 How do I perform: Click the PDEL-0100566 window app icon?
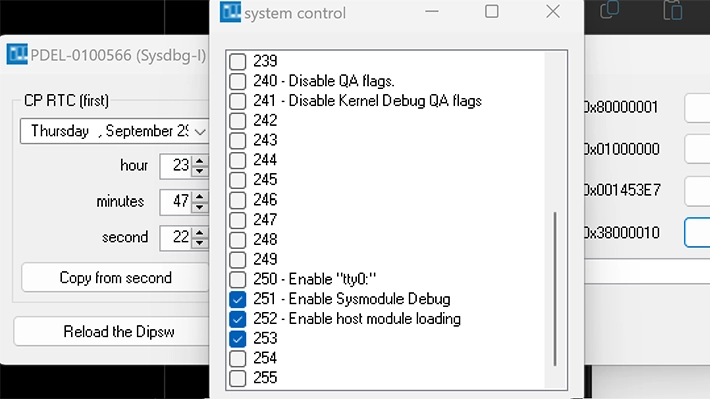17,54
